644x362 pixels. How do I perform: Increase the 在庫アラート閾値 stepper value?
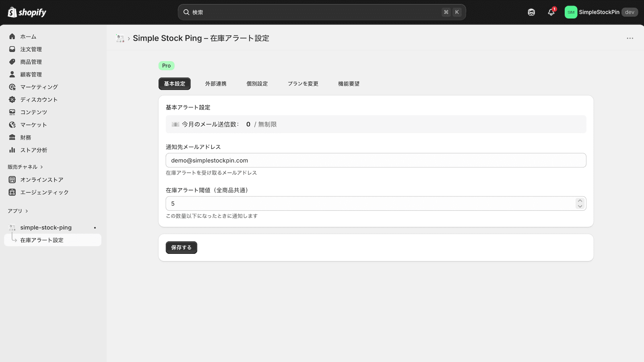point(580,201)
